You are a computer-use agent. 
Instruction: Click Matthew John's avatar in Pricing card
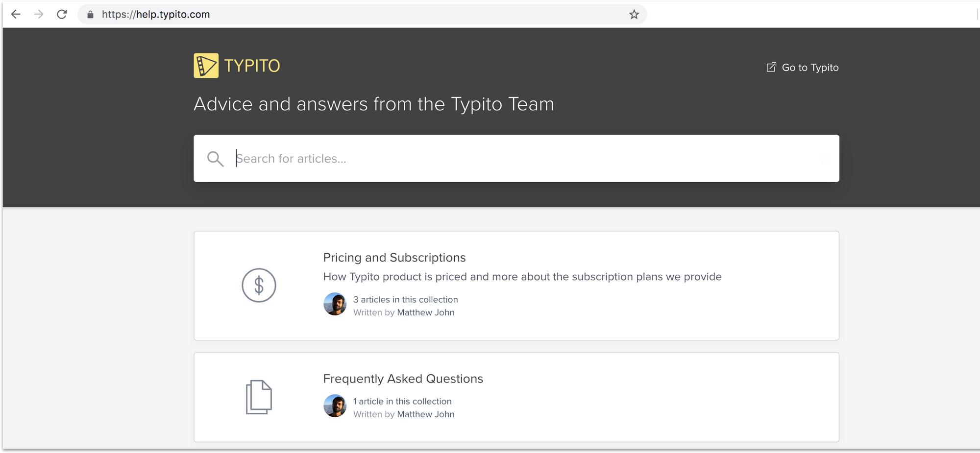335,304
